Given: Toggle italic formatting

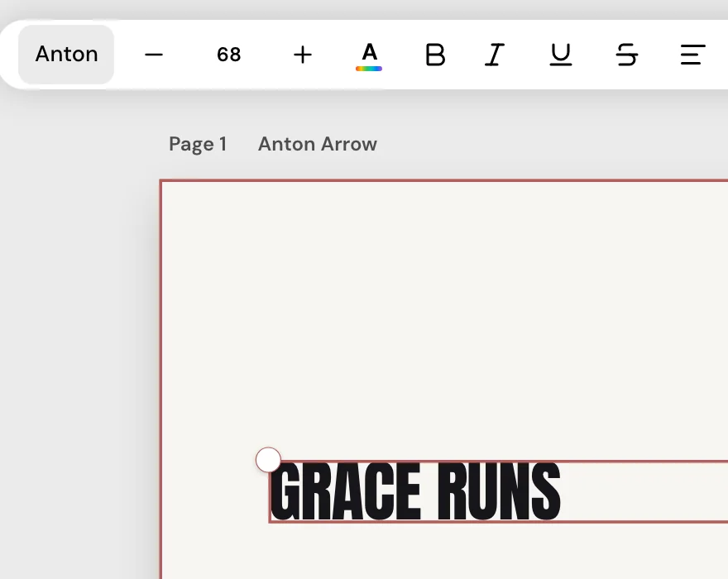Looking at the screenshot, I should coord(495,55).
